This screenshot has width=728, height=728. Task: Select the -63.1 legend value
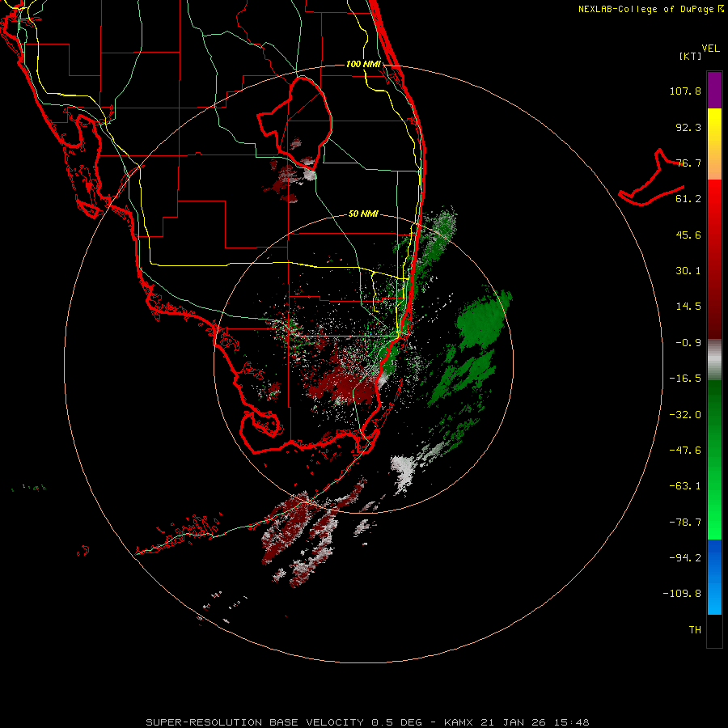(x=685, y=486)
